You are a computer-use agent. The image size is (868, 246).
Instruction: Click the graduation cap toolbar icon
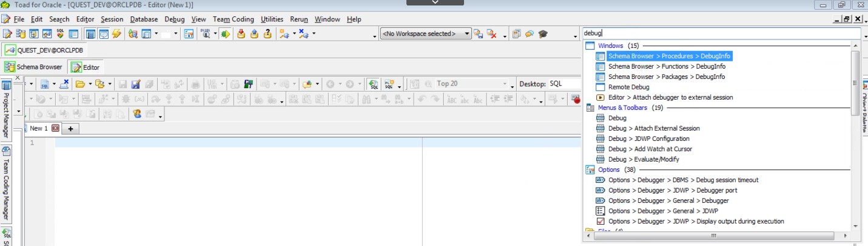542,34
